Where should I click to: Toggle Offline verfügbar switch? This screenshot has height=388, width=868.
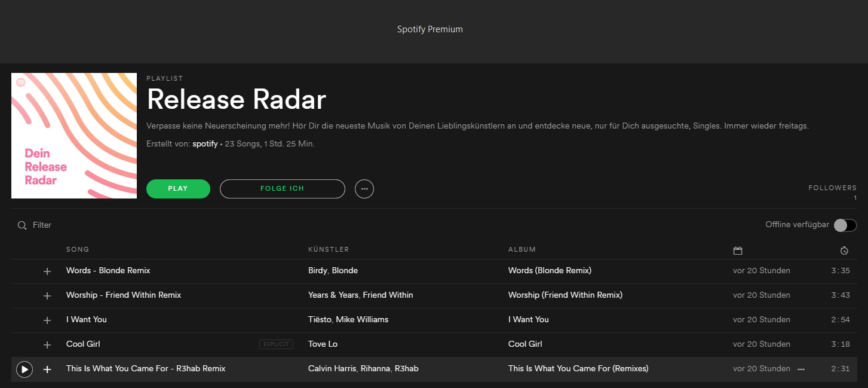(x=845, y=225)
